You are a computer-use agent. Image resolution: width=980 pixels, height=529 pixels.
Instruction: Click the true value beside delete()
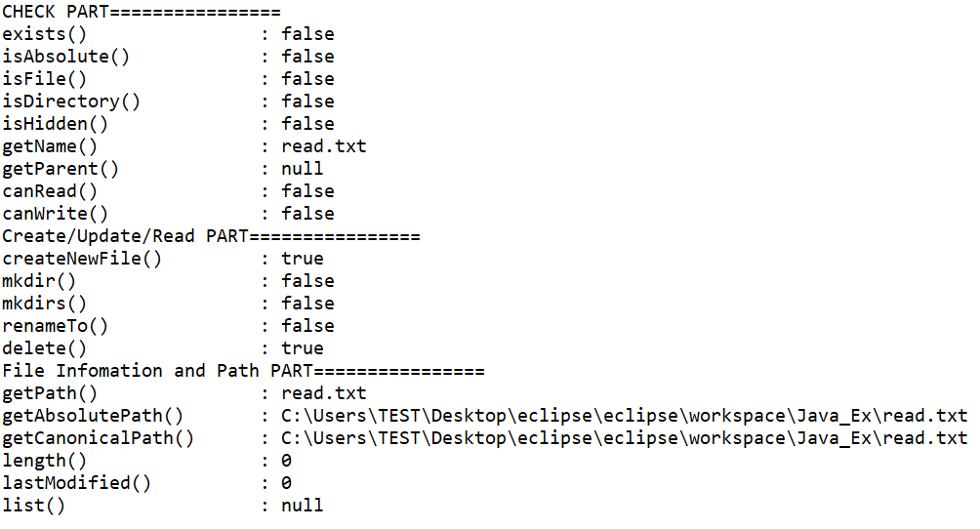click(302, 348)
